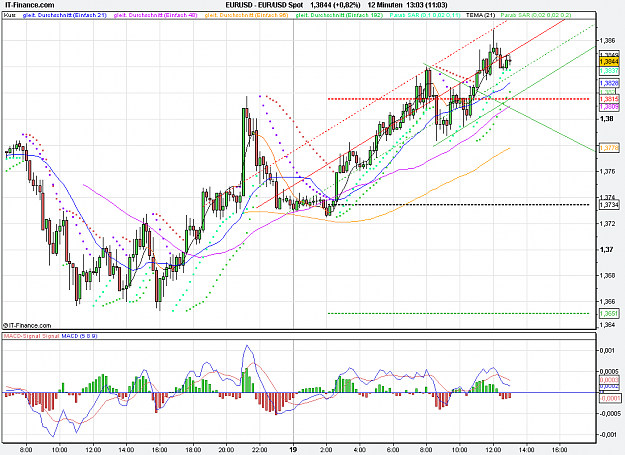This screenshot has width=625, height=455.
Task: Click the red 0,0003 MACD value tag
Action: [609, 380]
